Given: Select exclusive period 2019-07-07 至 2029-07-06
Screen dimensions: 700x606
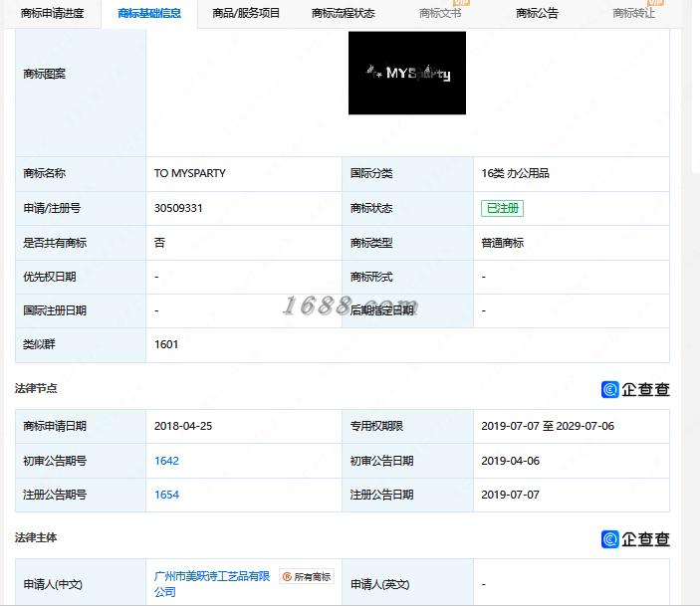Looking at the screenshot, I should pyautogui.click(x=548, y=426).
